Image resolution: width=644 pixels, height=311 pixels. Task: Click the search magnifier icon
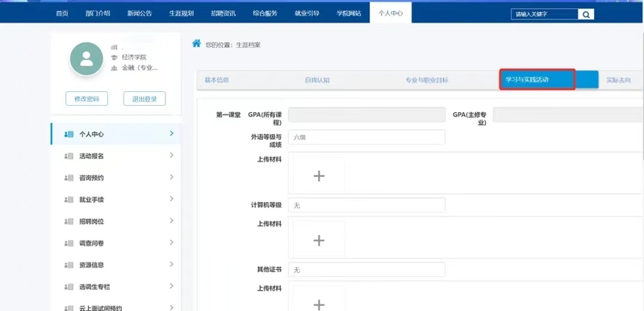[586, 15]
